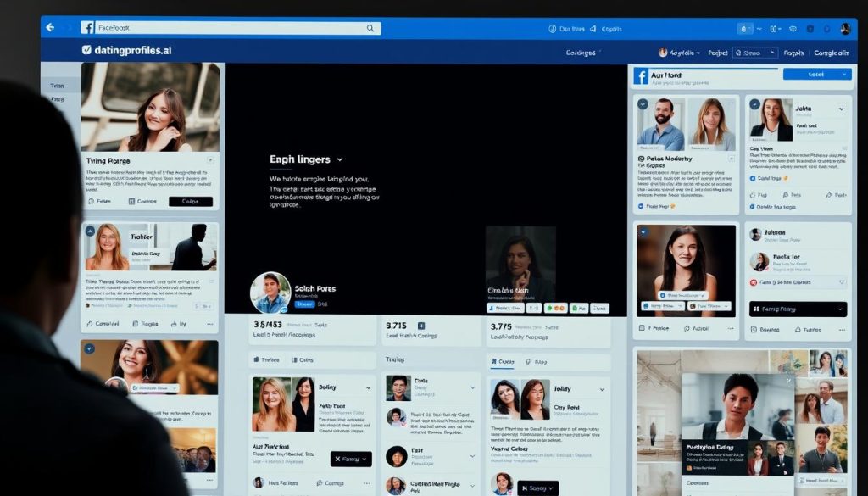Click the thumbs-up icon in the Jahta card
Image resolution: width=868 pixels, height=496 pixels.
(x=754, y=195)
